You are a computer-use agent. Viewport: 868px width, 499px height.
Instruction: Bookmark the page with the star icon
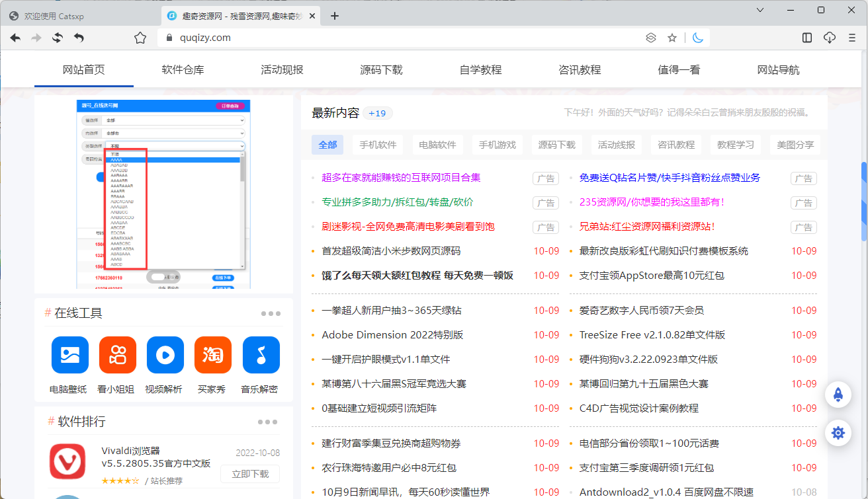pyautogui.click(x=672, y=38)
